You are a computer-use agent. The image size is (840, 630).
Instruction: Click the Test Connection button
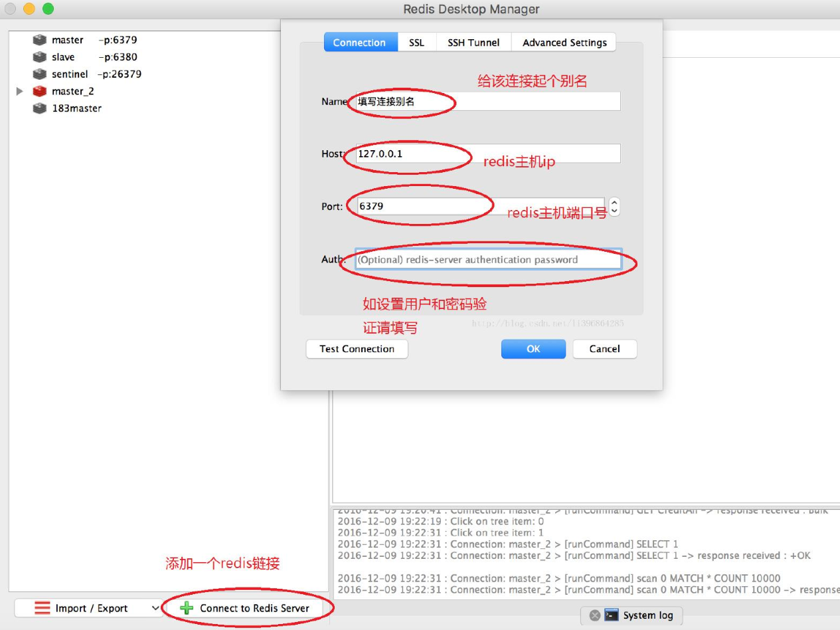tap(357, 349)
